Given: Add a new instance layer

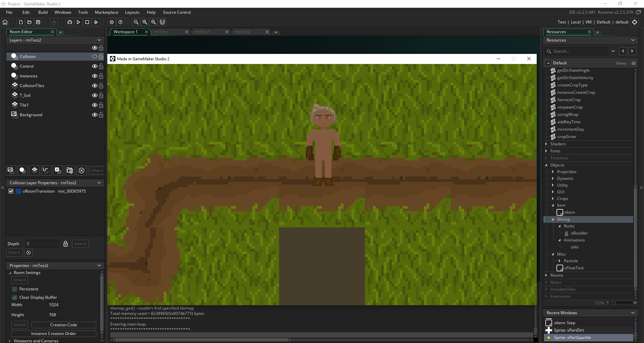Looking at the screenshot, I should pyautogui.click(x=22, y=170).
